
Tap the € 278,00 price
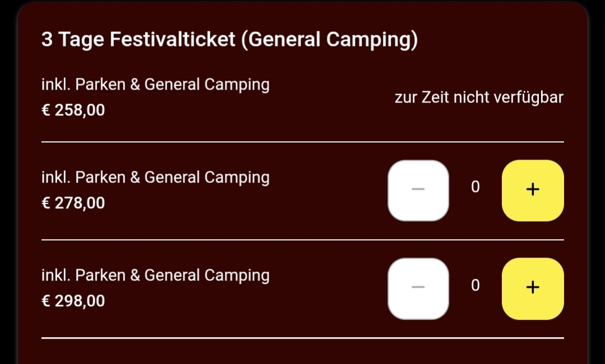tap(73, 203)
